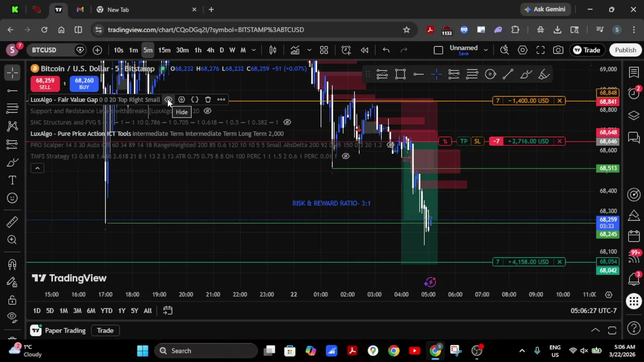Show the SMC Structures and FVG indicator

287,122
